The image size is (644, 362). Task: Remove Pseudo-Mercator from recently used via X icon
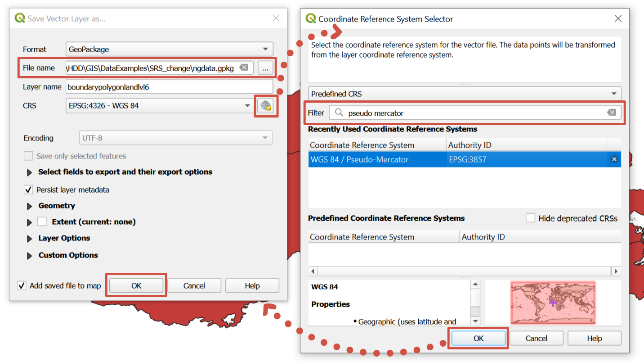click(x=614, y=159)
